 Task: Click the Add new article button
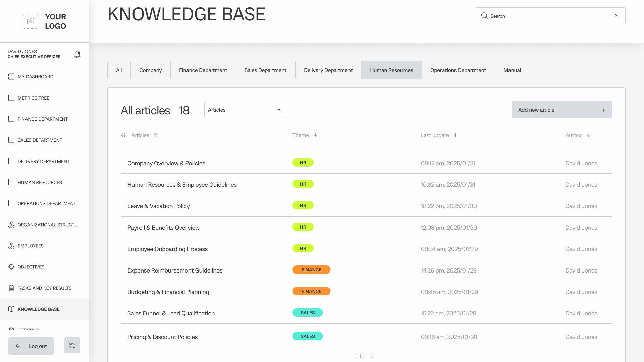pyautogui.click(x=561, y=110)
